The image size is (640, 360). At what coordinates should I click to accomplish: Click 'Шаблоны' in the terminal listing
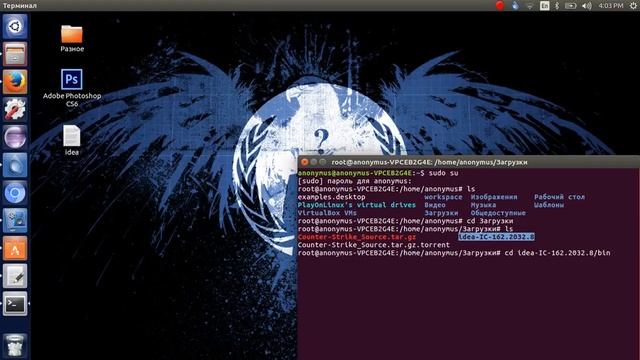pos(549,205)
